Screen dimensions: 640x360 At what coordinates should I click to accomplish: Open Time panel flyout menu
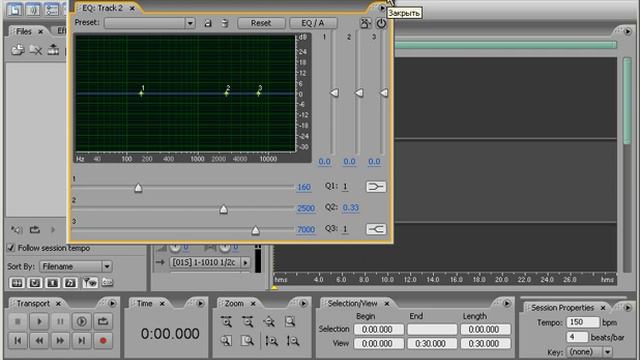coord(200,303)
